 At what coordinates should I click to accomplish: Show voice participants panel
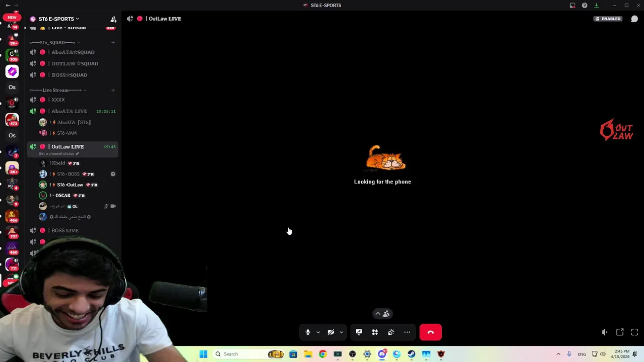382,314
